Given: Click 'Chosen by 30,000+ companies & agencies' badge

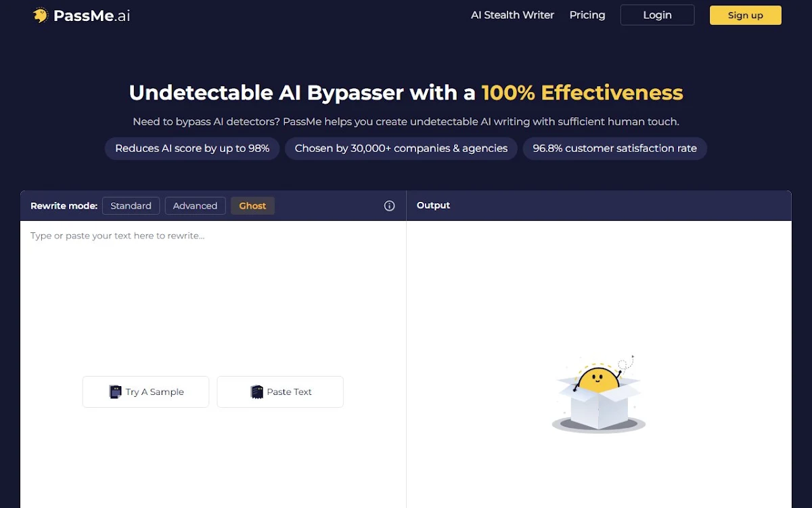Looking at the screenshot, I should click(x=401, y=148).
